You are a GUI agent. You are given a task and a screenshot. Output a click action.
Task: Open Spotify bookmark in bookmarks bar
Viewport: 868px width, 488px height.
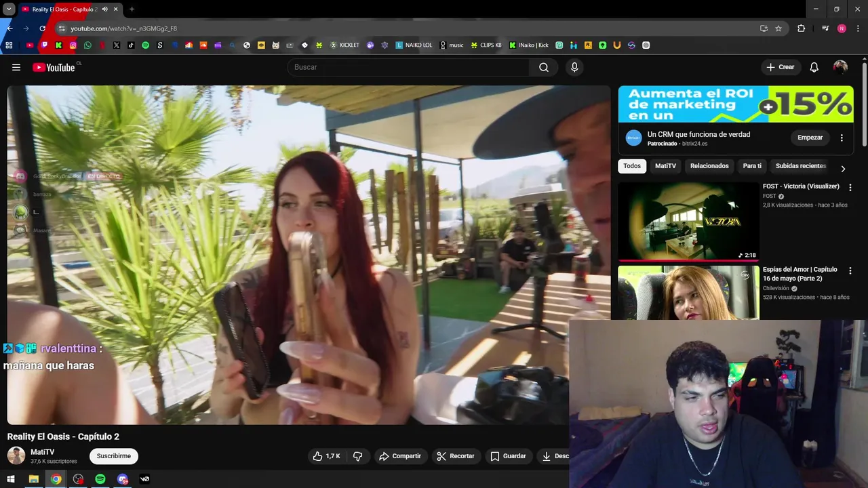pyautogui.click(x=145, y=45)
